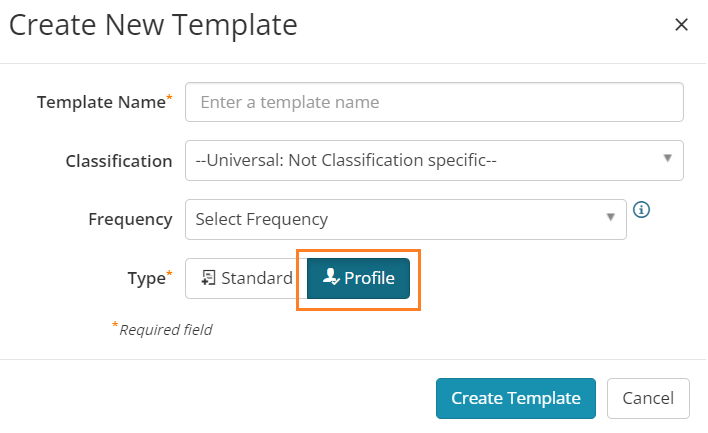Click the Profile person icon
The width and height of the screenshot is (708, 433).
click(x=331, y=276)
